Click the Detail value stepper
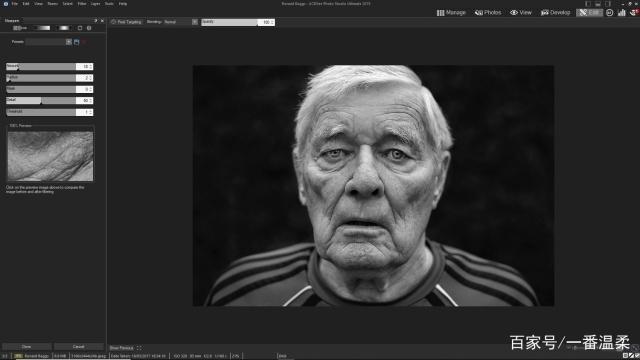Screen dimensions: 640x360 [91, 100]
